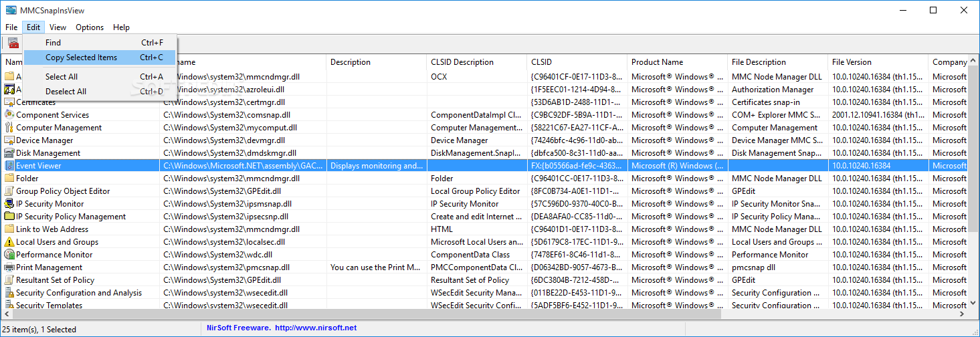Select the Print Management row name
This screenshot has width=980, height=337.
pos(50,267)
